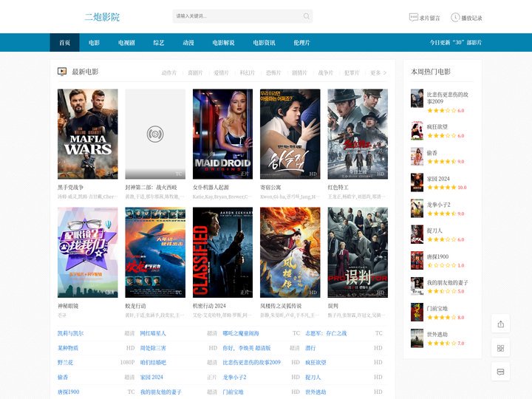Filter by 剧情片 category
The width and height of the screenshot is (532, 399).
(x=299, y=72)
